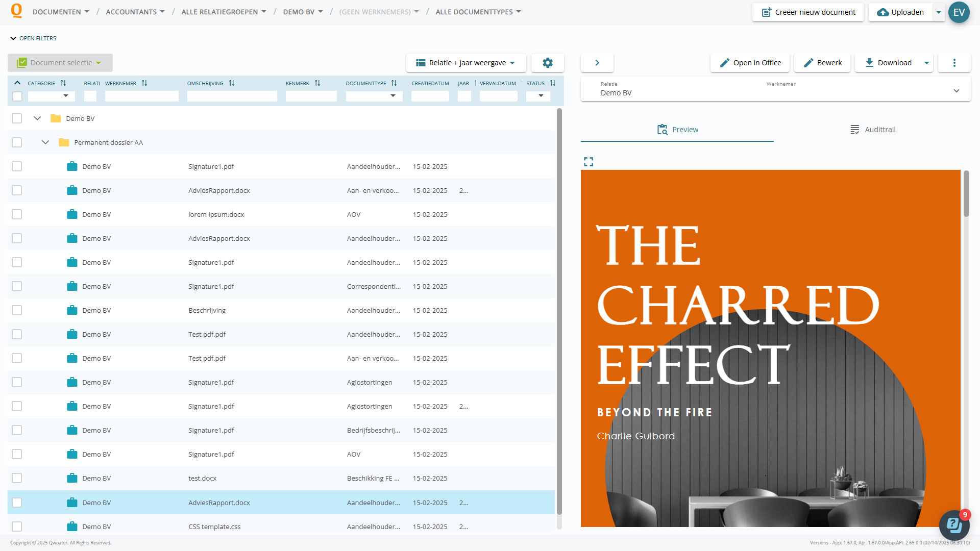980x551 pixels.
Task: Open the help chat widget icon
Action: (953, 524)
